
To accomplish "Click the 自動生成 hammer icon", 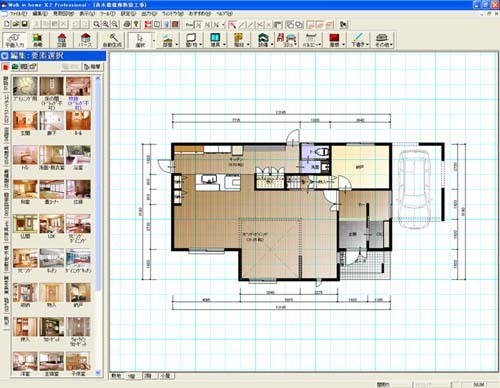I will (113, 40).
